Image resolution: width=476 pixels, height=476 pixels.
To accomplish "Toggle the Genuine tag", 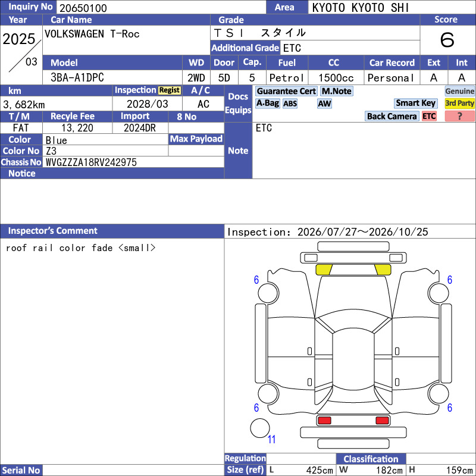I will pos(459,91).
